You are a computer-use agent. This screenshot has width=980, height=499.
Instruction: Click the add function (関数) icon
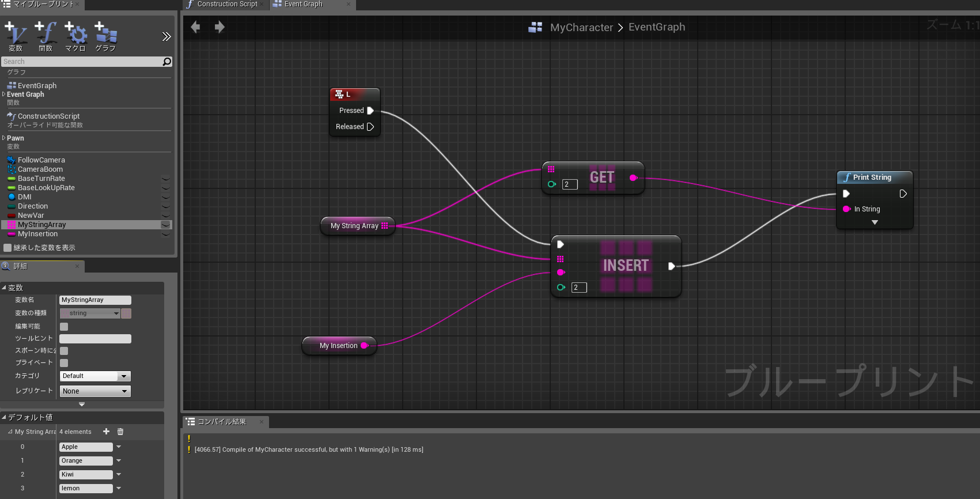[46, 36]
